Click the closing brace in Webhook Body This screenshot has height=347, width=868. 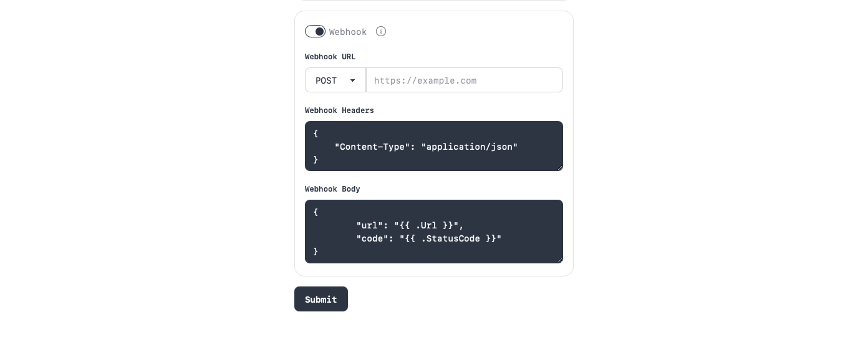(316, 252)
